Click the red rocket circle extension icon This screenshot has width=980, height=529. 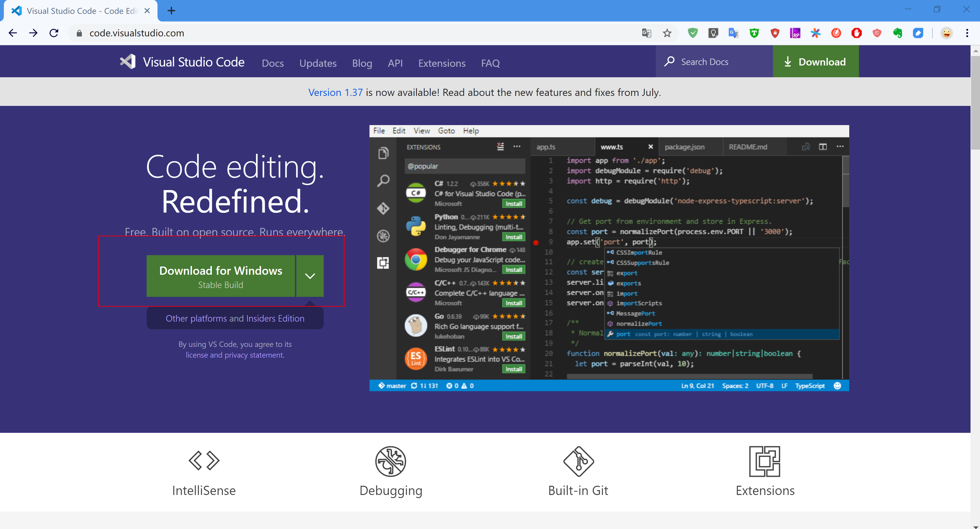click(836, 33)
